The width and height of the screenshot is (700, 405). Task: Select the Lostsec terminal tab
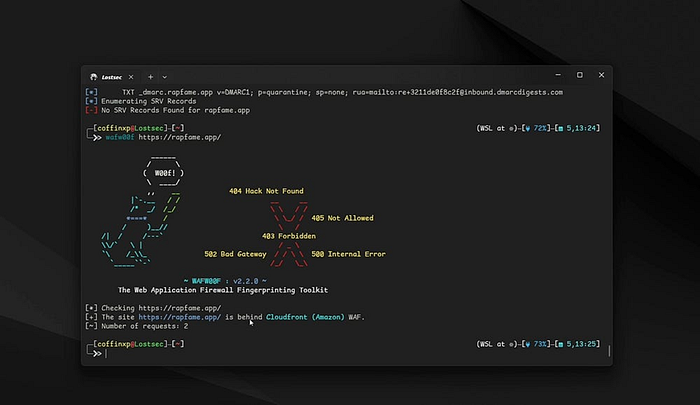(112, 77)
